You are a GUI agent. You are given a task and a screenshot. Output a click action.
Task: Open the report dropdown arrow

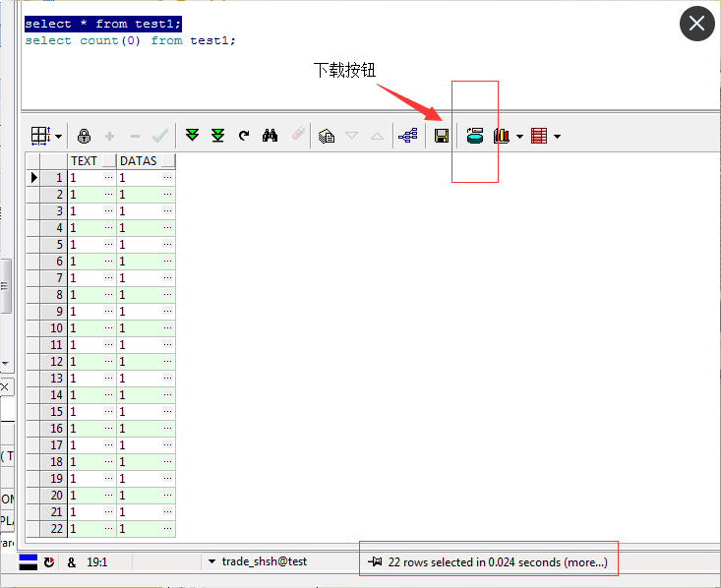tap(557, 137)
